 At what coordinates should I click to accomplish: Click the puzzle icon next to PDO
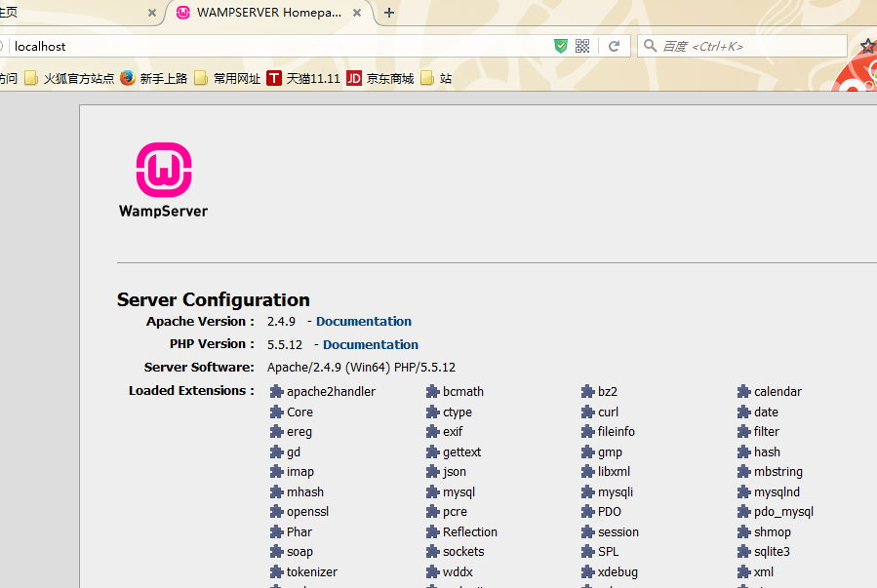click(587, 511)
